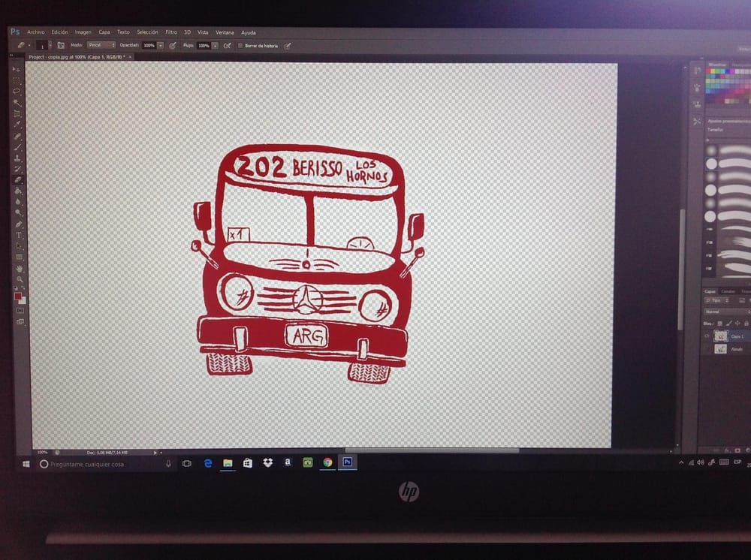The width and height of the screenshot is (751, 560).
Task: Open the eraser tool preset picker arrow
Action: coord(29,46)
